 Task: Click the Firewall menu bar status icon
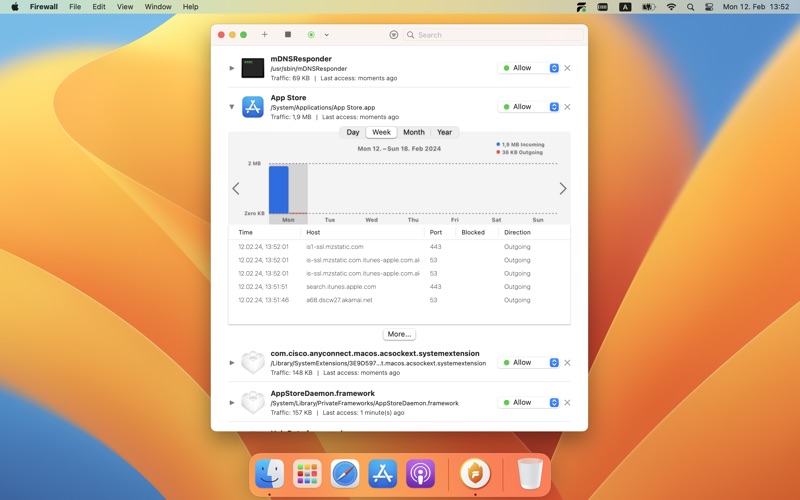pos(581,7)
